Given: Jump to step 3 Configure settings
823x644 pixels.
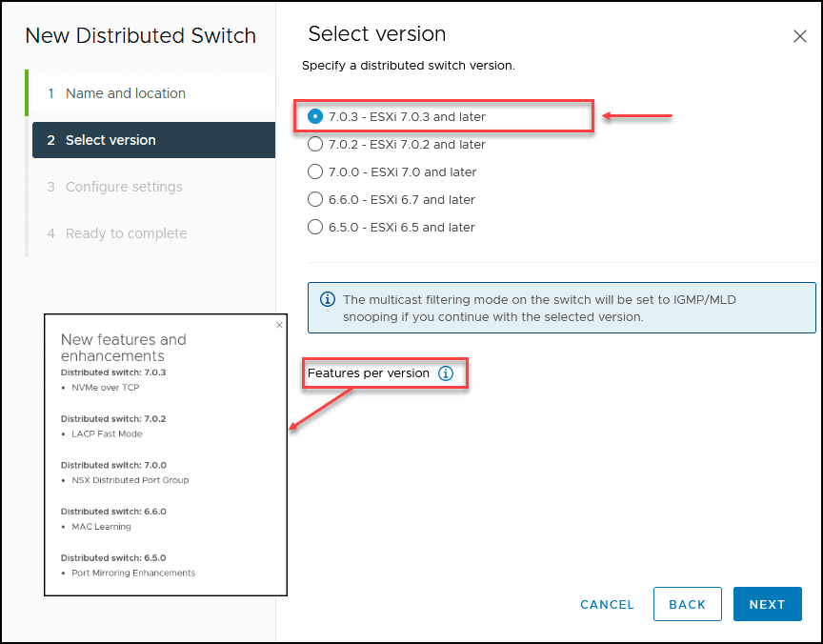Looking at the screenshot, I should (153, 187).
